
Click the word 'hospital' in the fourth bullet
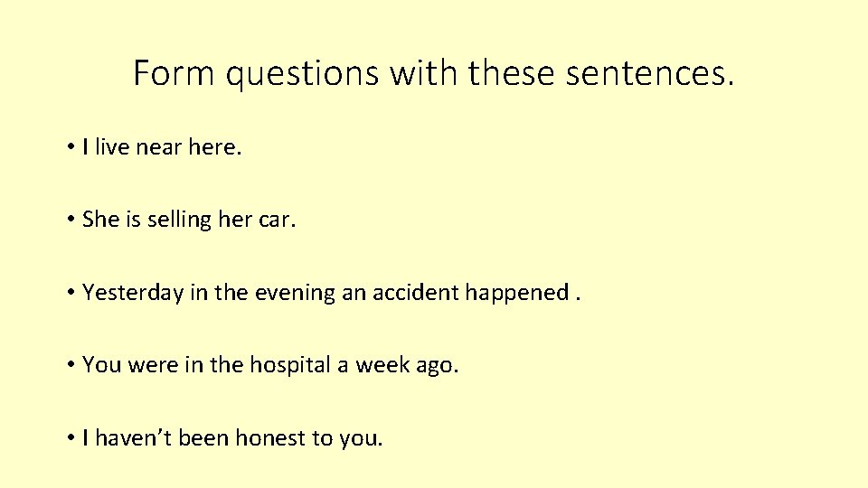(x=290, y=365)
